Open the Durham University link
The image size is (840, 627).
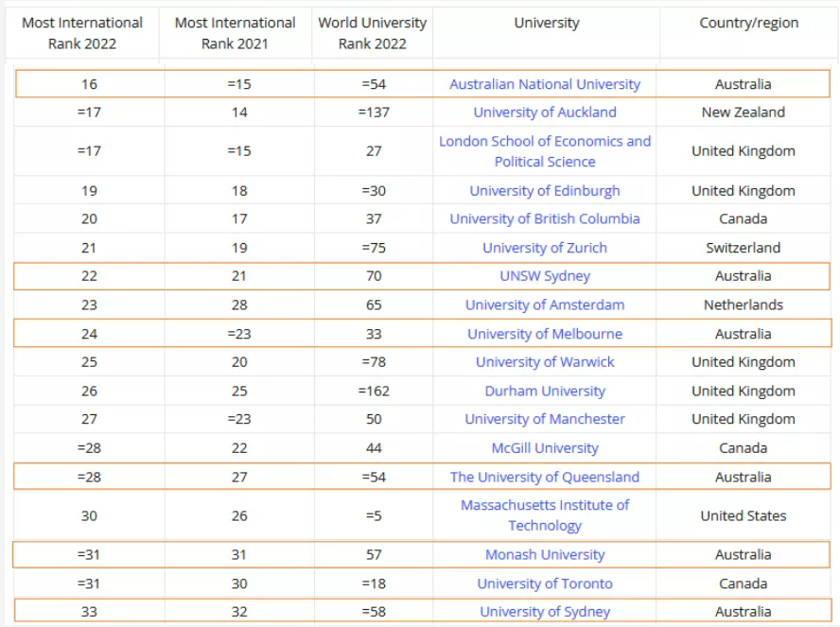(x=545, y=392)
